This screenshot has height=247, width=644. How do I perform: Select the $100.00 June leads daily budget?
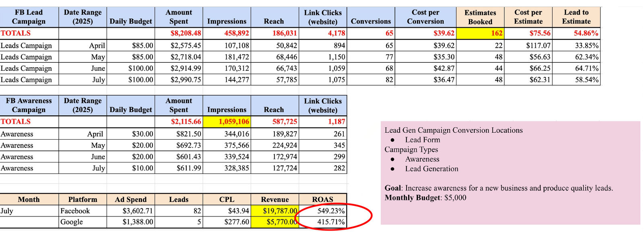pyautogui.click(x=131, y=68)
